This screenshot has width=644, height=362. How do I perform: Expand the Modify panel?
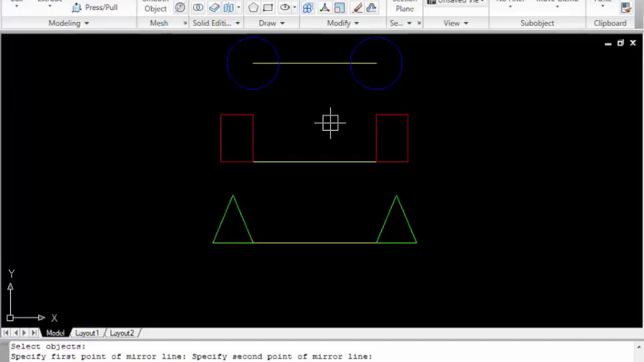pyautogui.click(x=343, y=23)
